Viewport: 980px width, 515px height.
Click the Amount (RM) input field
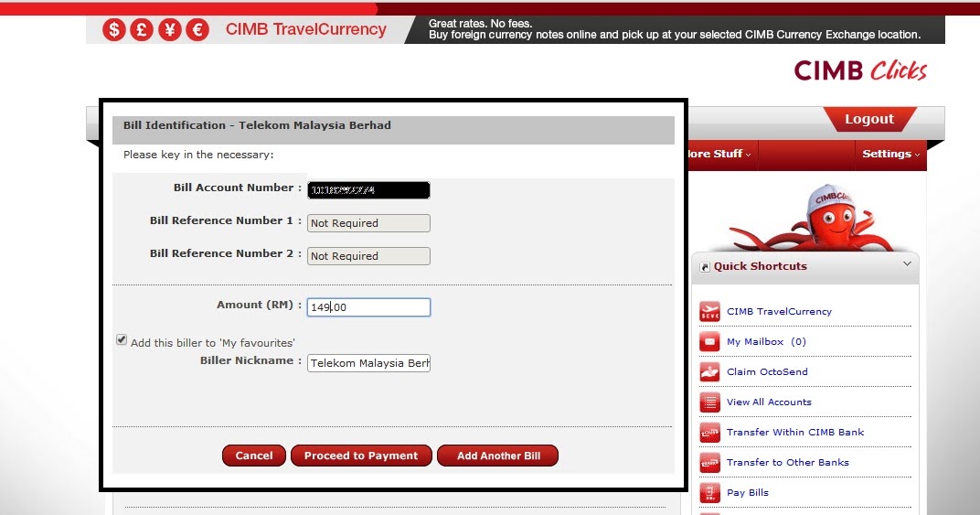click(368, 307)
